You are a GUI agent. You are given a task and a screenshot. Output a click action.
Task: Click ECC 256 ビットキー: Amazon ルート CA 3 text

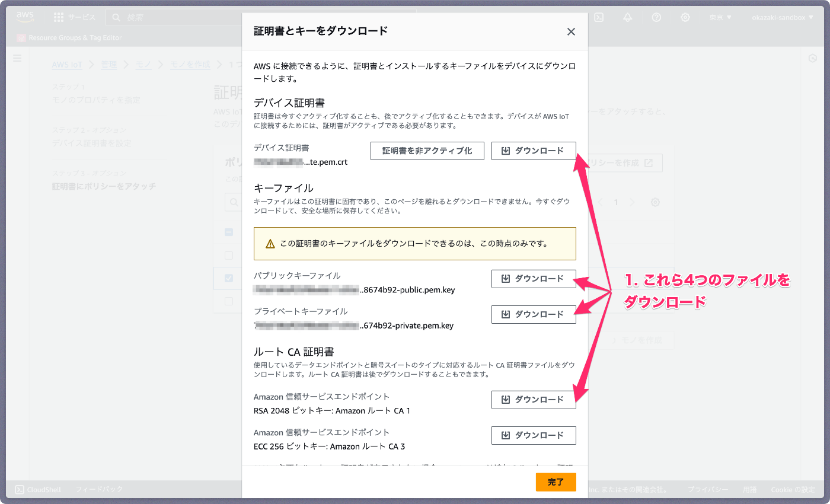(x=330, y=446)
